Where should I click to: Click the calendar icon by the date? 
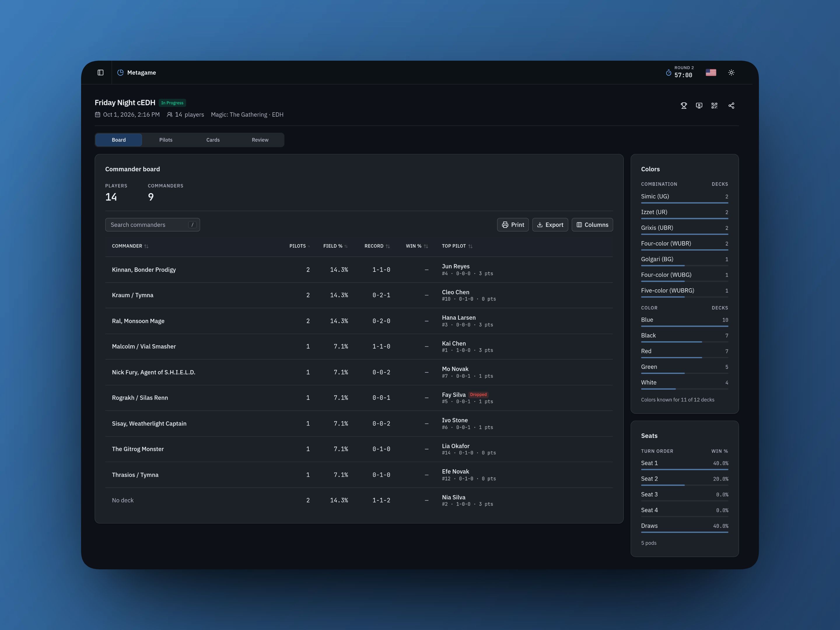tap(98, 115)
